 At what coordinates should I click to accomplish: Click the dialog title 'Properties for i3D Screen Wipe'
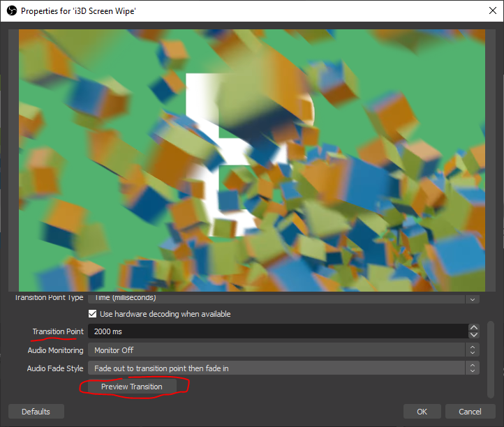(78, 11)
